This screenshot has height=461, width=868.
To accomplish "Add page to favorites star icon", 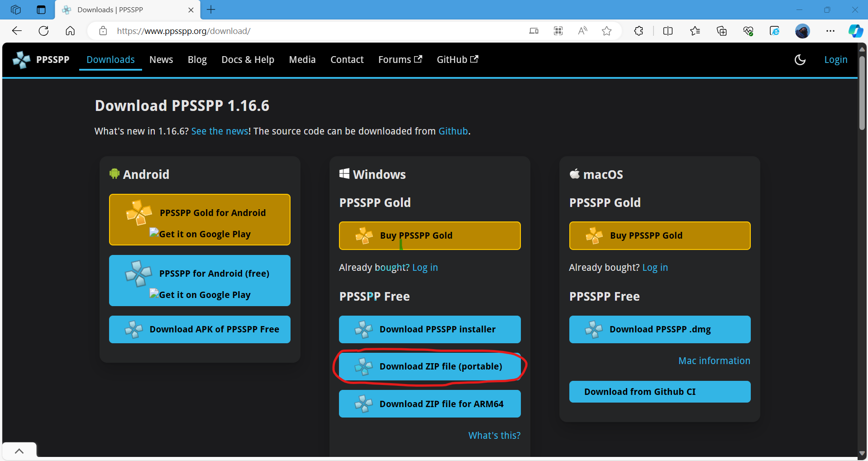I will (606, 31).
